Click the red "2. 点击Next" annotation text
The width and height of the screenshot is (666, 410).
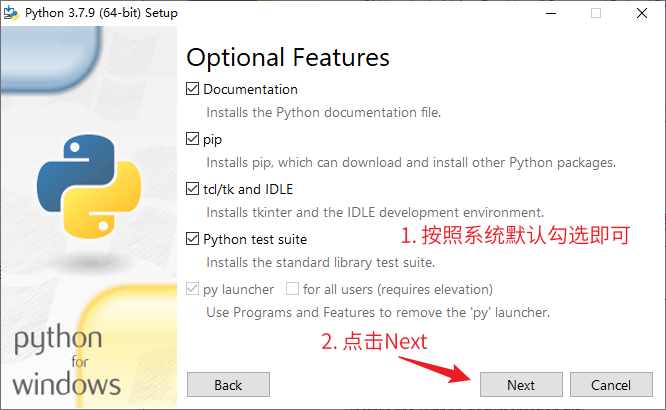click(x=374, y=341)
